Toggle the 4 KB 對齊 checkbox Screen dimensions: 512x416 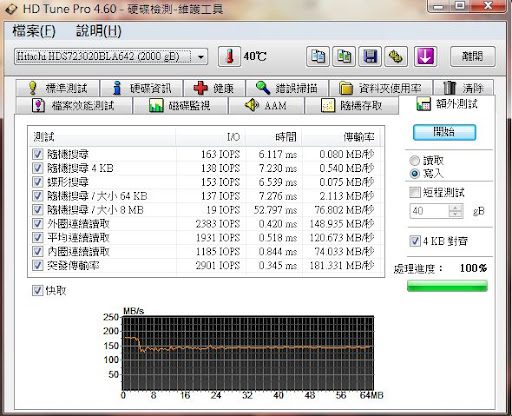coord(415,241)
